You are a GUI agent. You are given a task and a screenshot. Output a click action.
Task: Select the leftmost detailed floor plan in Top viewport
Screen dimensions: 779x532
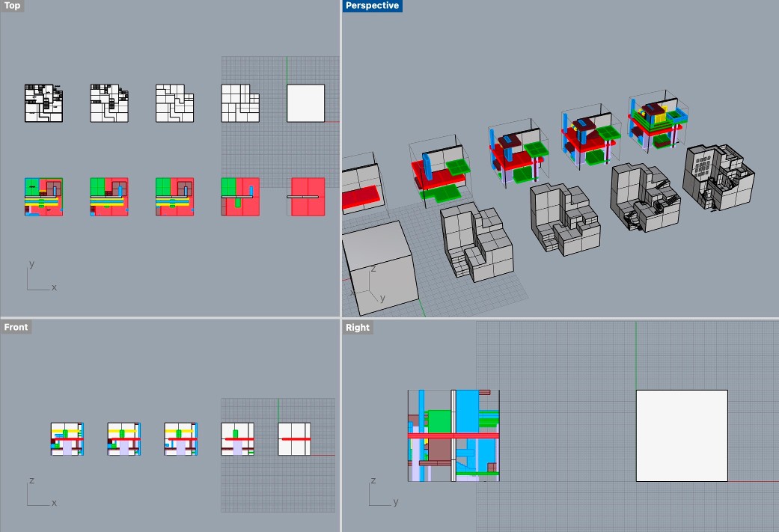point(43,103)
